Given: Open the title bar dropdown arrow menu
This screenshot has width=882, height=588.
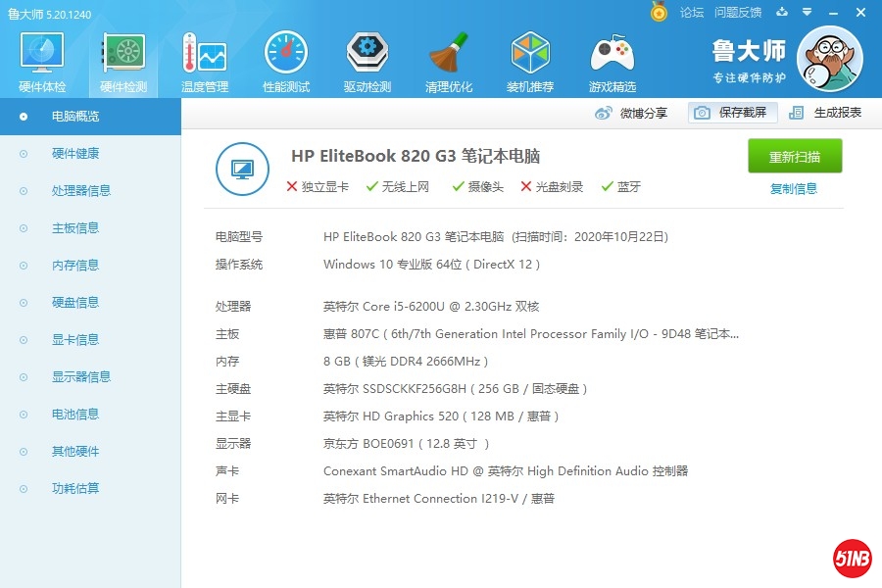Looking at the screenshot, I should click(806, 13).
